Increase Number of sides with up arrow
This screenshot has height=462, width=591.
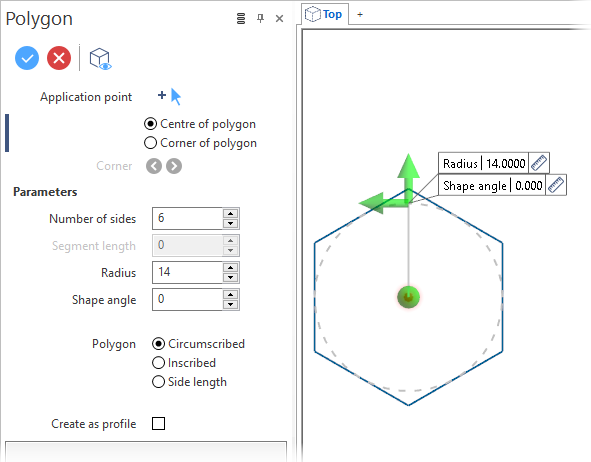click(x=230, y=213)
